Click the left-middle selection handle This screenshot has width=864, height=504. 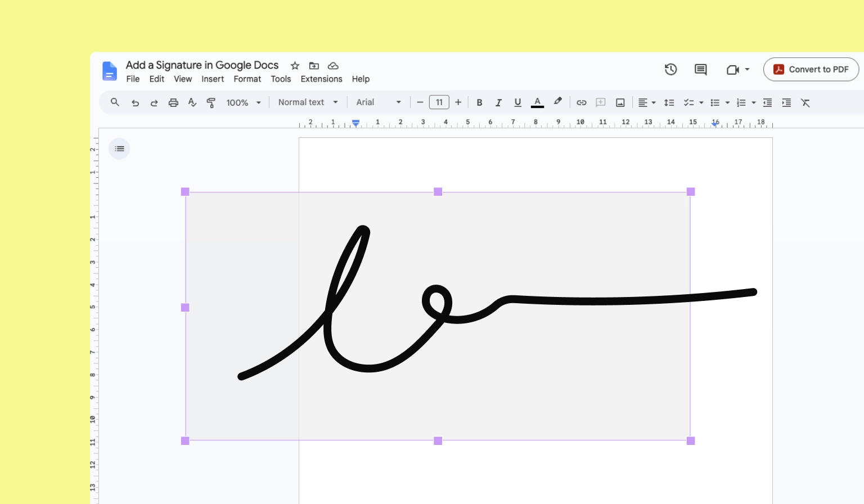click(185, 308)
